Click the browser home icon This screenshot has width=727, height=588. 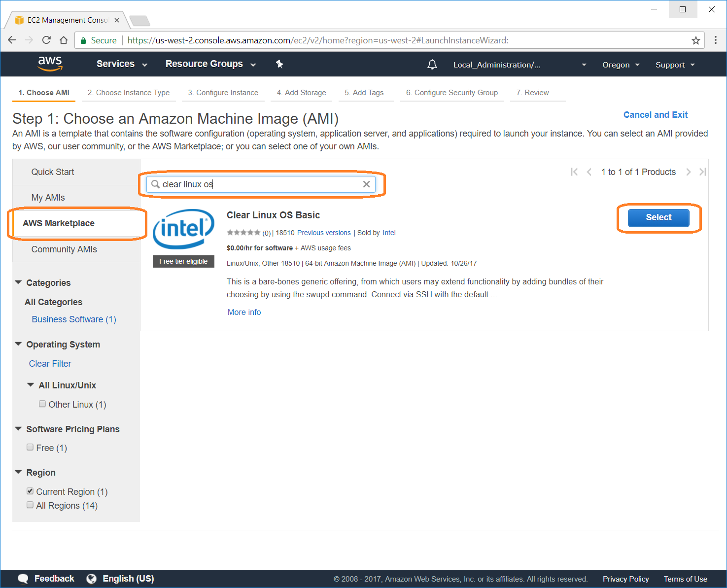click(x=64, y=40)
